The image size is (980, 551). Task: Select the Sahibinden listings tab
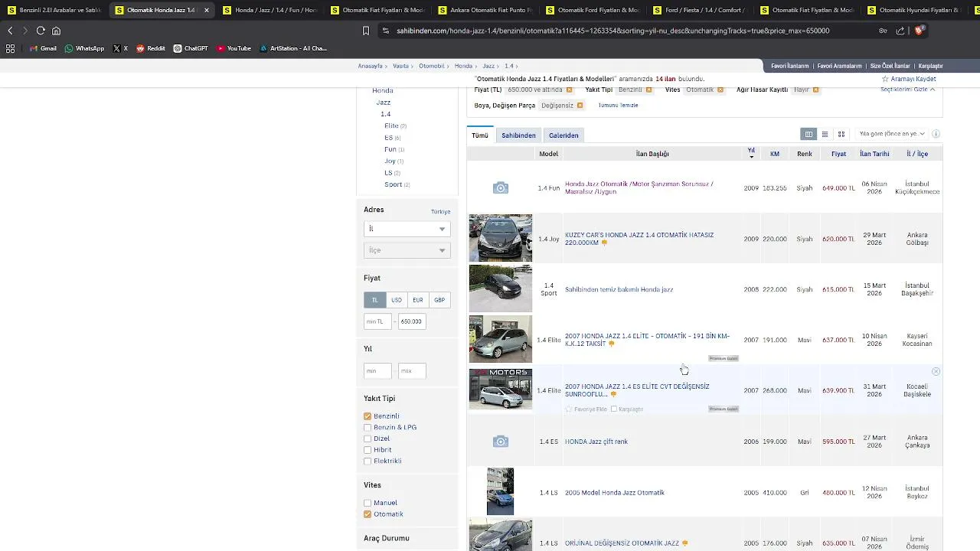518,135
